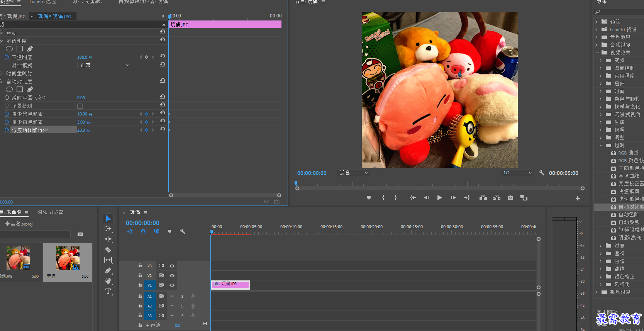Click the Effects panel search field
Screen dimensions: 644x331
[x=619, y=12]
